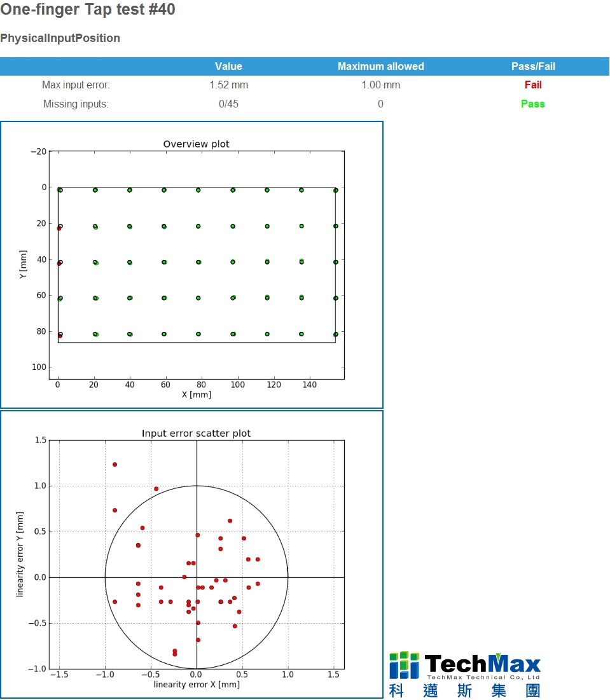Click the topmost red outlier scatter point

(x=114, y=465)
